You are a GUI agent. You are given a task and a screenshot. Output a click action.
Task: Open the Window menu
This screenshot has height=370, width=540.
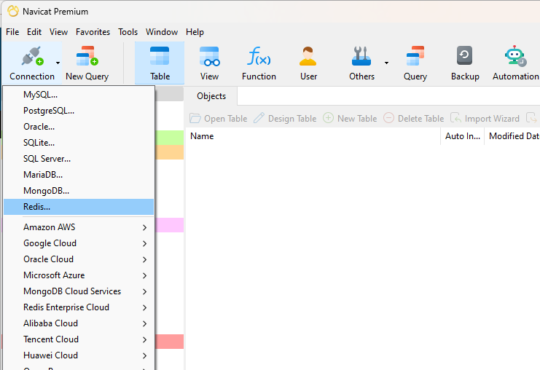tap(162, 32)
